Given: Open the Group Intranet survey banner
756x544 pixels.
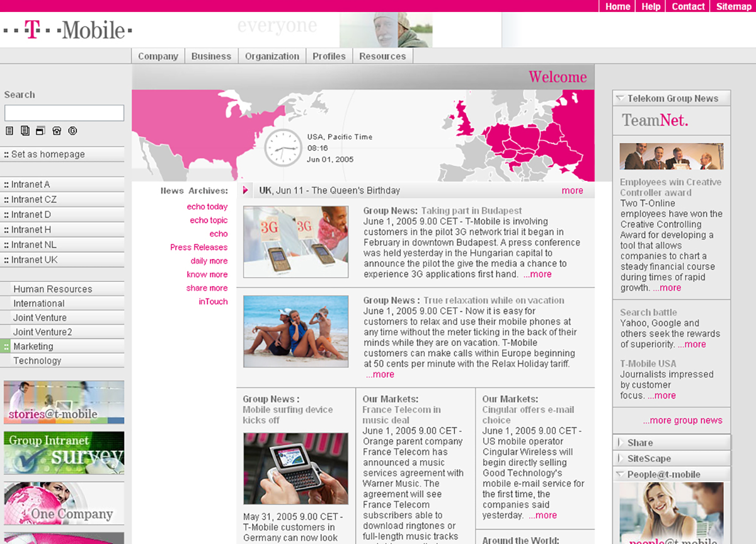Looking at the screenshot, I should tap(64, 453).
